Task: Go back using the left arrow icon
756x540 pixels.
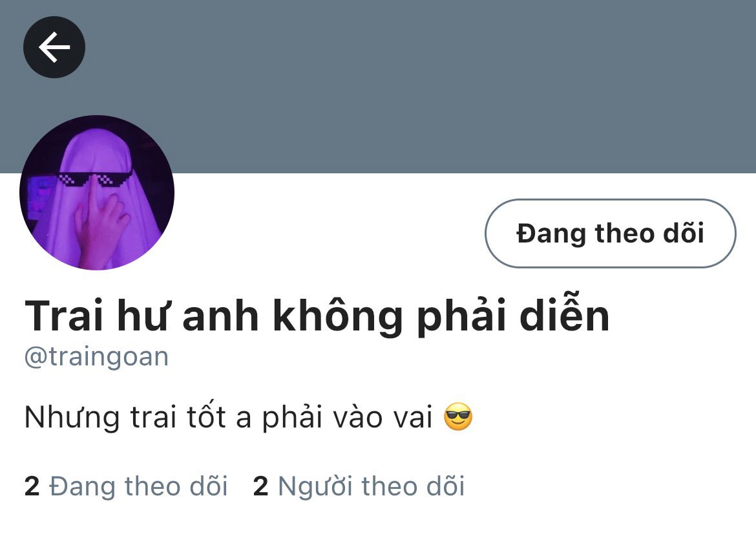Action: pyautogui.click(x=54, y=47)
